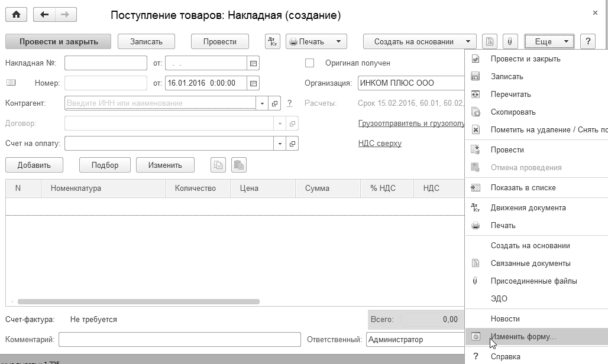This screenshot has width=608, height=364.
Task: Select Изменить форму menu entry
Action: [x=536, y=336]
